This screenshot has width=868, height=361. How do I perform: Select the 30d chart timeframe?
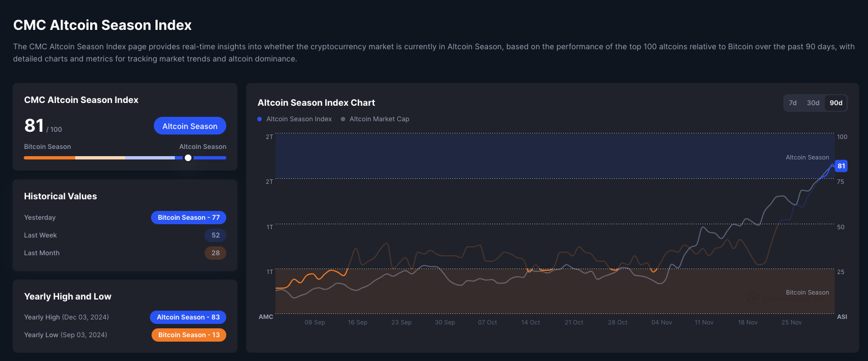(x=813, y=103)
